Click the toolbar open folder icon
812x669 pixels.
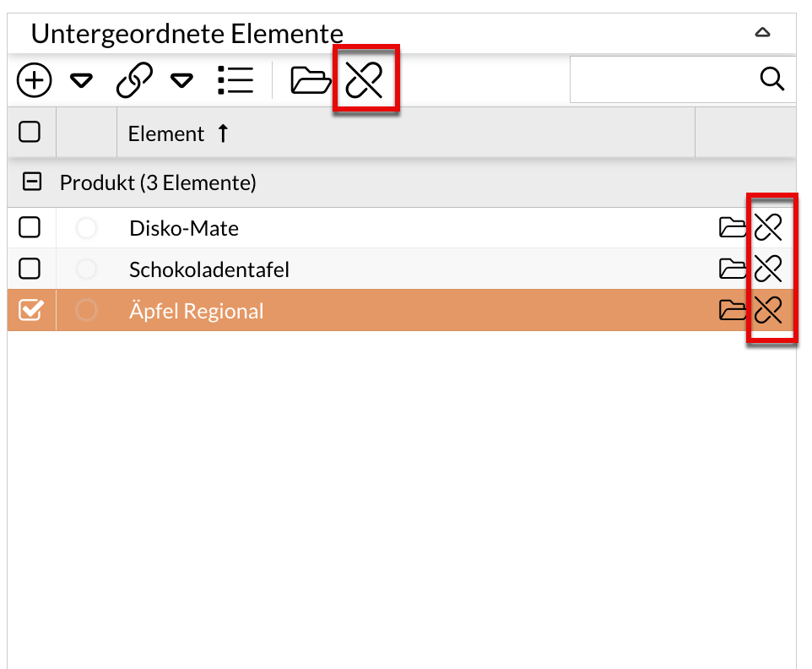pyautogui.click(x=311, y=80)
